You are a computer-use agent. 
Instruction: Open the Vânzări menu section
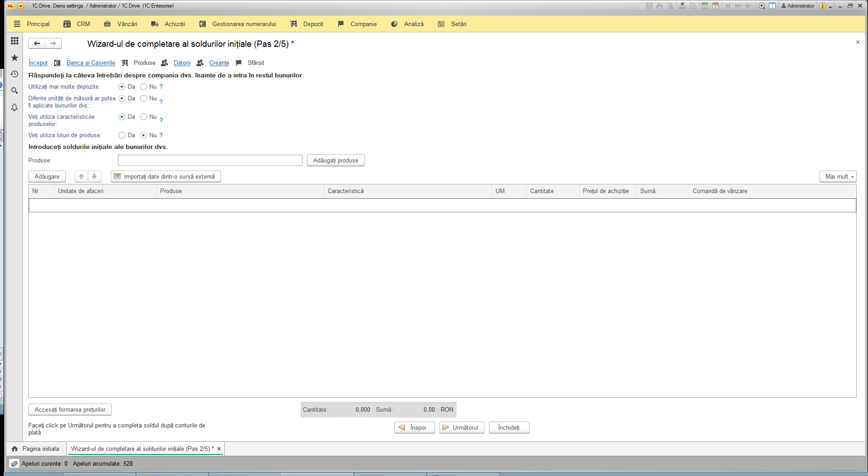pyautogui.click(x=120, y=24)
